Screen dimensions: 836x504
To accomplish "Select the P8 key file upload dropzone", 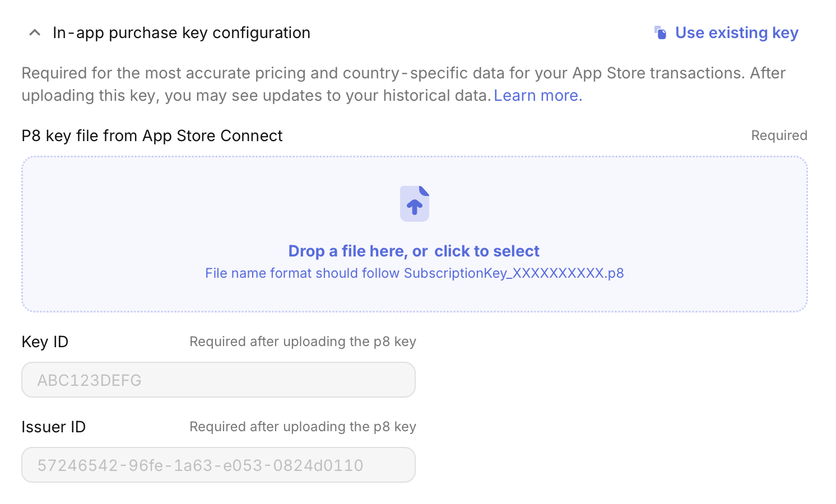I will click(x=414, y=234).
